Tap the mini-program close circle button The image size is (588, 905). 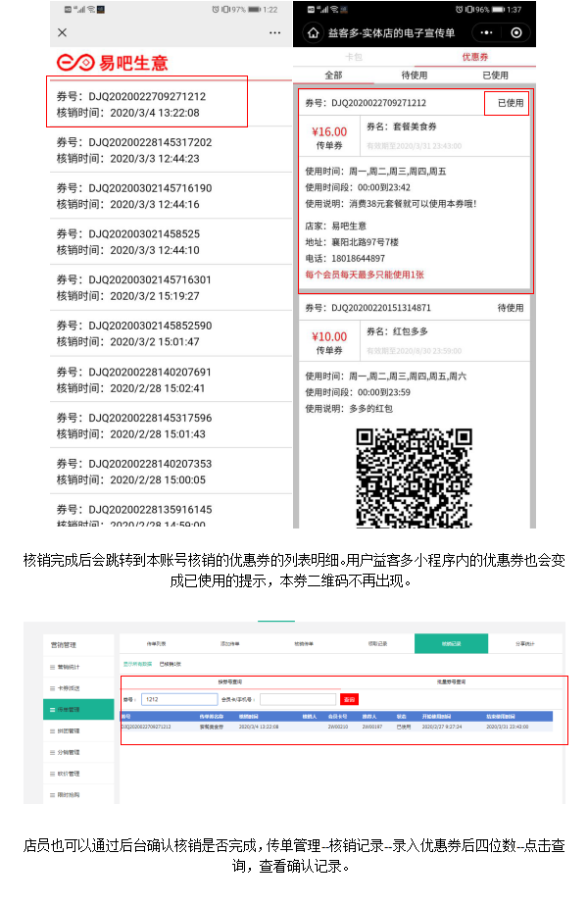coord(517,32)
